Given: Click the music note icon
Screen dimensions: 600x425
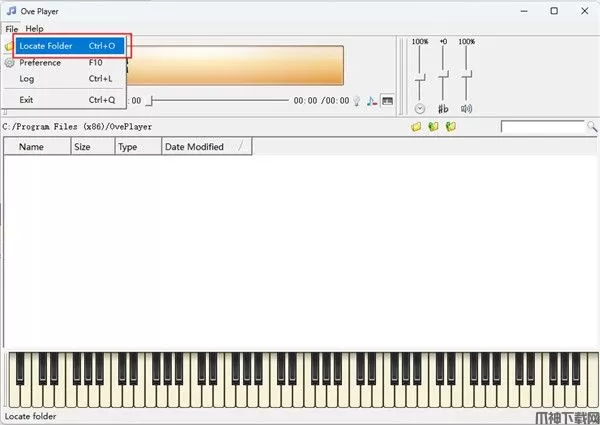Looking at the screenshot, I should 372,101.
